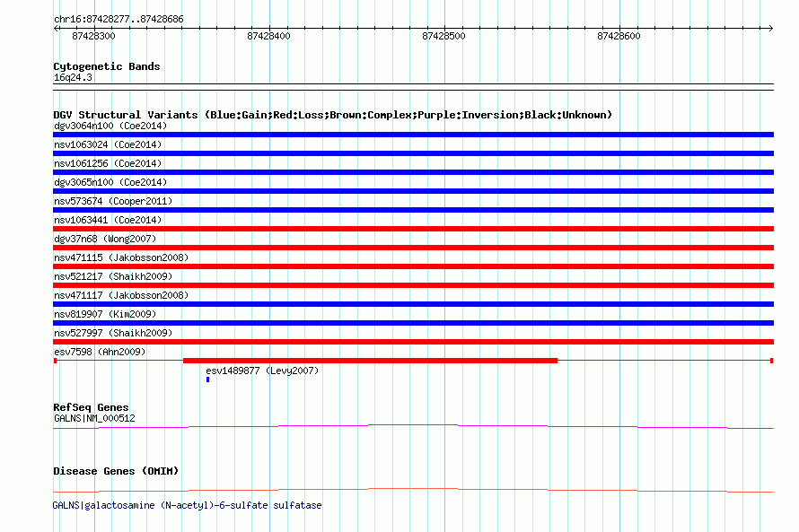
Task: Click the nsv527997 (Shaikh2009) label
Action: [x=113, y=333]
